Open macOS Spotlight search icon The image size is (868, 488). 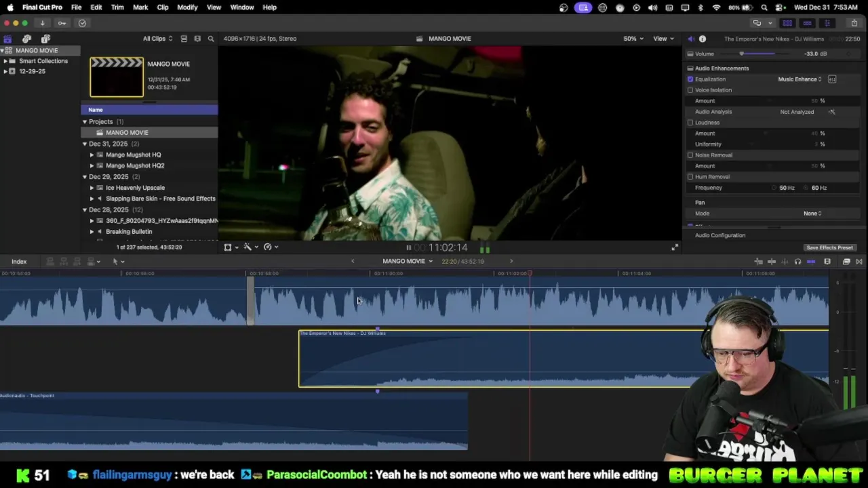[x=764, y=7]
